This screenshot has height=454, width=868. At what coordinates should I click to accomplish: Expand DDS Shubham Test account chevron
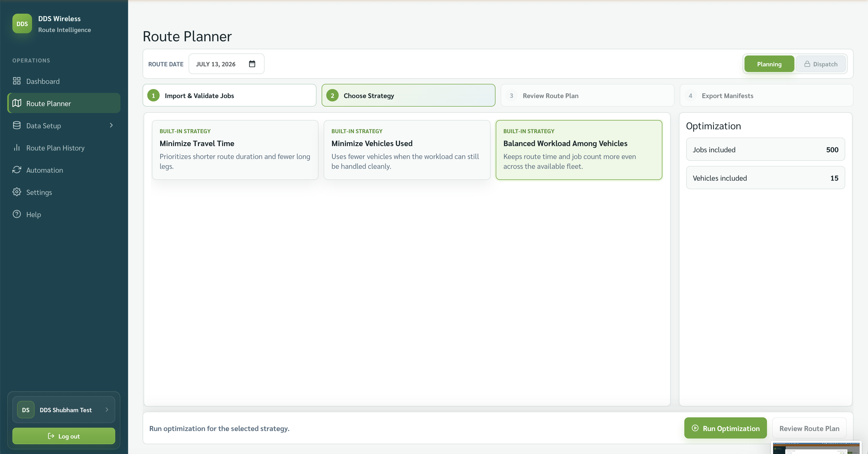107,410
